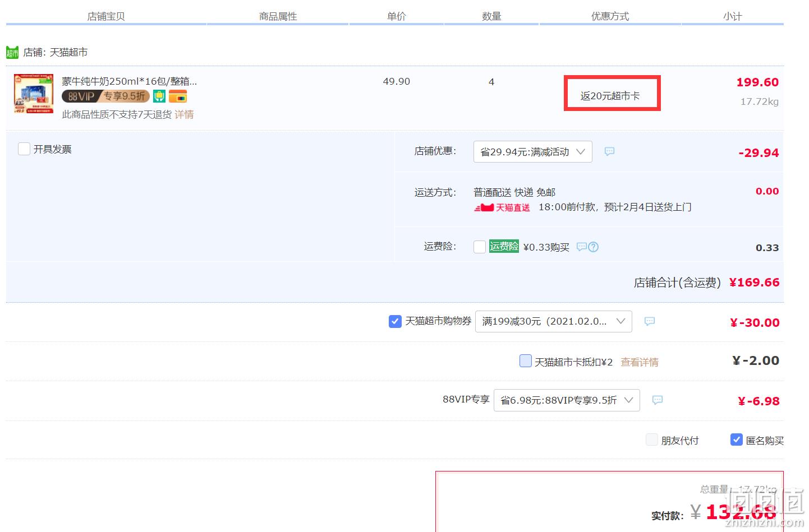This screenshot has height=532, width=809.
Task: Click the 单价 column header
Action: 397,16
